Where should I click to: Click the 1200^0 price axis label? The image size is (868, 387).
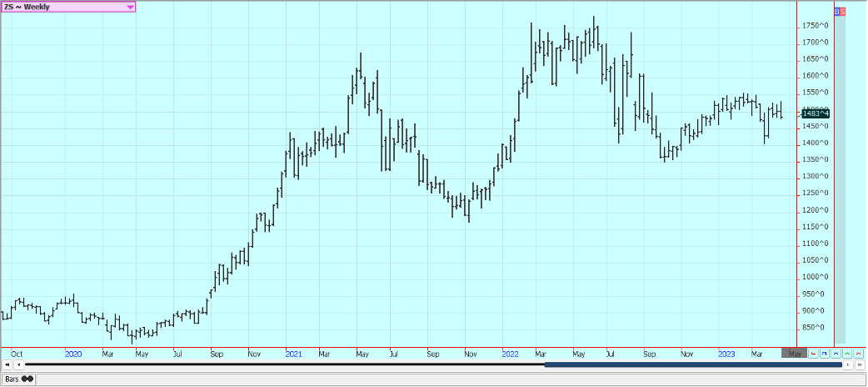click(x=816, y=210)
